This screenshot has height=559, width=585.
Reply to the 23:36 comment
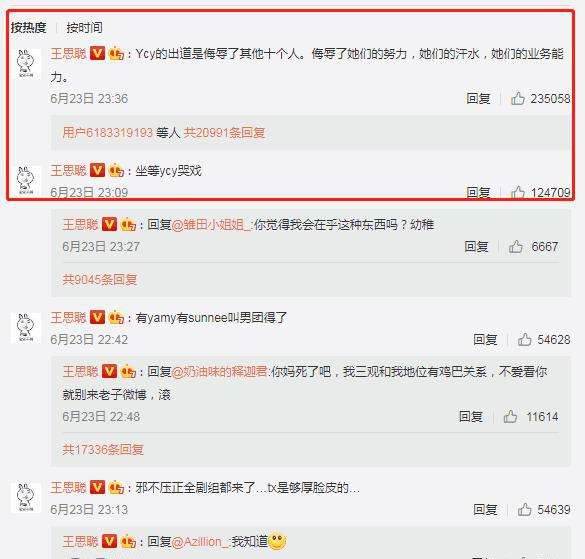tap(478, 99)
